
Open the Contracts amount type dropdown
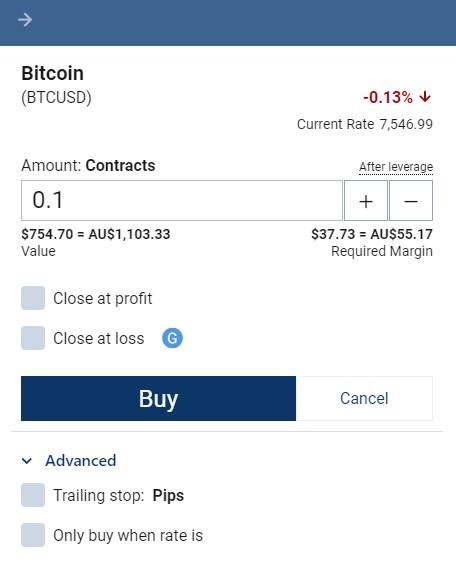pyautogui.click(x=120, y=166)
